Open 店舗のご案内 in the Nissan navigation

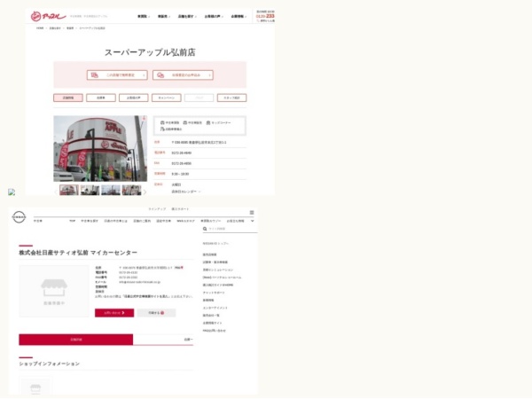(142, 221)
